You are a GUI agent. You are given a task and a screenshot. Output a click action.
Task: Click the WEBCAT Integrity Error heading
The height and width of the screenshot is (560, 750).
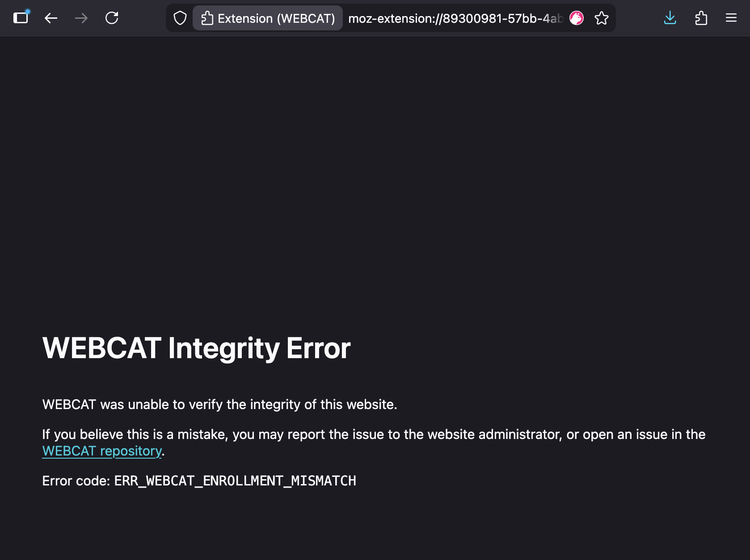click(x=197, y=349)
